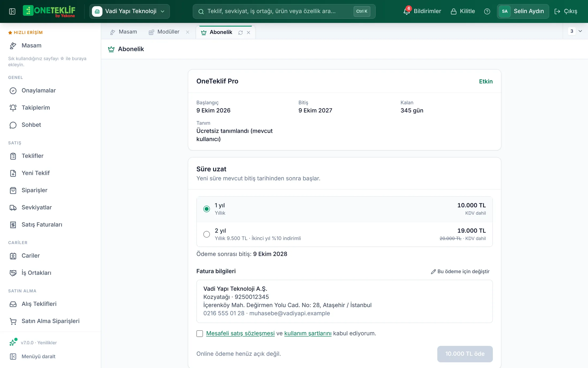Open v7.0.0 Yenilikler release notes
This screenshot has height=368, width=588.
(39, 343)
